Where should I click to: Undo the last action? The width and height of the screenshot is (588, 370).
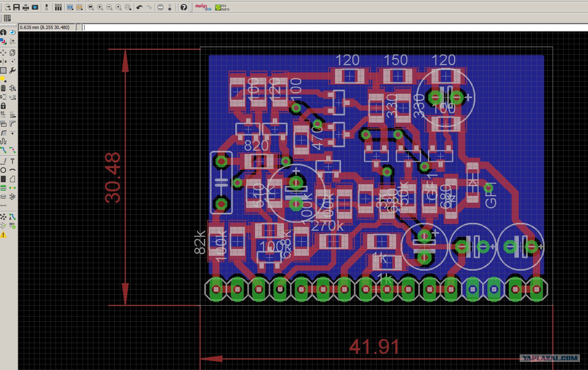[x=140, y=7]
